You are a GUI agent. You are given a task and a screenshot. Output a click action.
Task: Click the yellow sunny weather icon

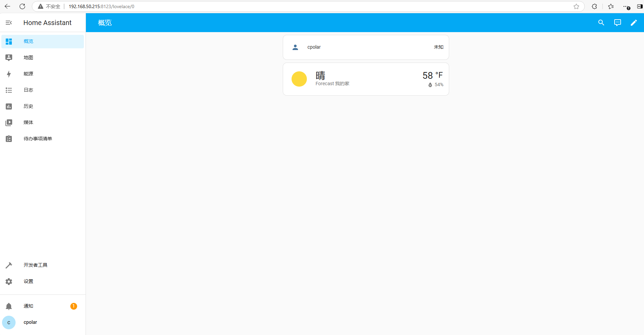pyautogui.click(x=299, y=79)
